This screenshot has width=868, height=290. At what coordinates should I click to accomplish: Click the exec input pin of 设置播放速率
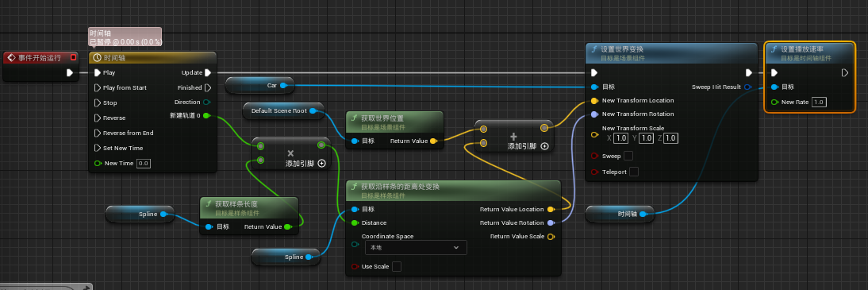coord(774,72)
